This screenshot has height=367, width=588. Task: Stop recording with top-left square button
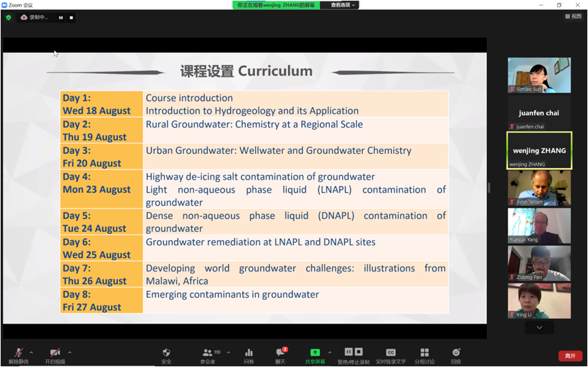71,18
